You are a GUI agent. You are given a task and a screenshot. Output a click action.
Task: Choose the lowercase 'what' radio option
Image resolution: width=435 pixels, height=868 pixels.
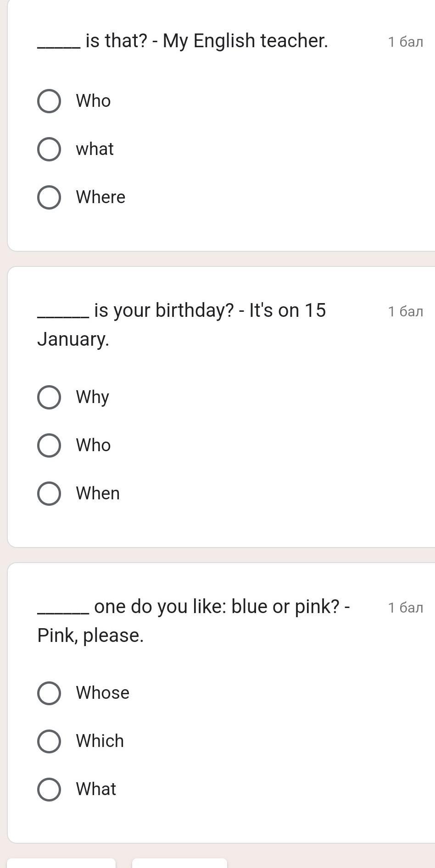tap(49, 149)
